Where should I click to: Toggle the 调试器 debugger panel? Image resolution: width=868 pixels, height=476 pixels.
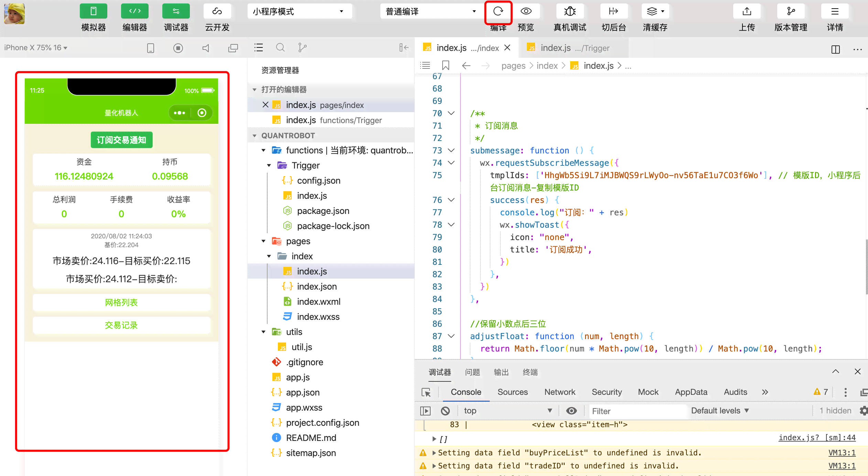click(176, 11)
